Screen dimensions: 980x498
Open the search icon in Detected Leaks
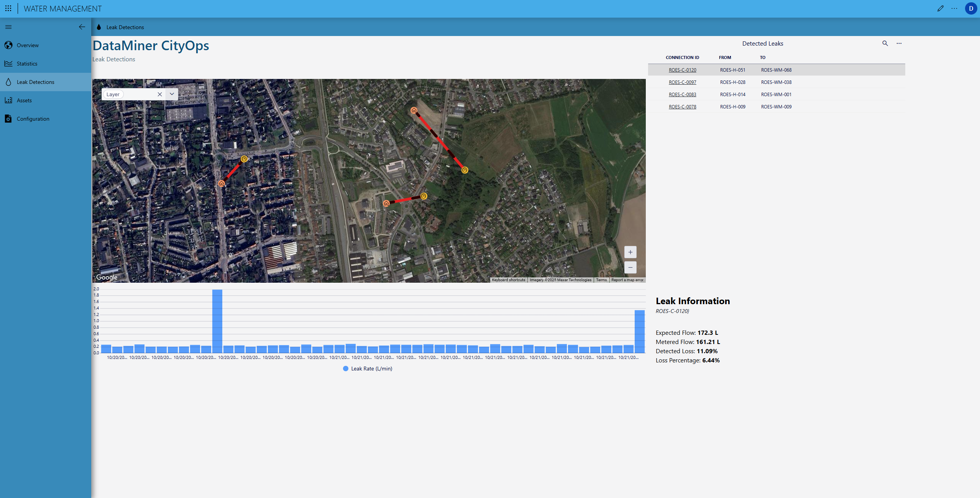(885, 43)
